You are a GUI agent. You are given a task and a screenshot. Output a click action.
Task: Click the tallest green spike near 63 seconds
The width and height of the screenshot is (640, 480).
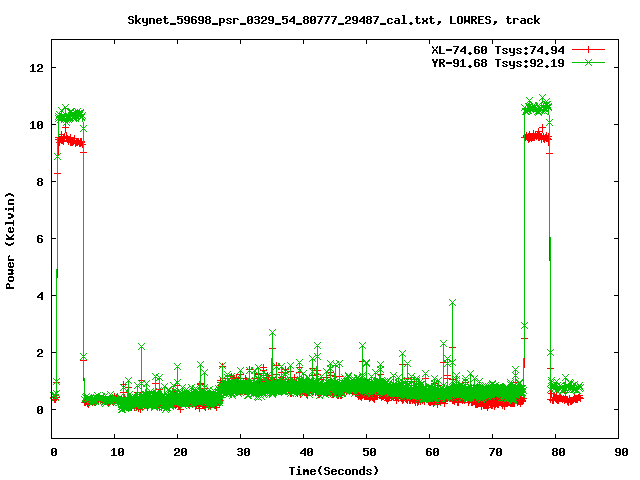point(452,302)
